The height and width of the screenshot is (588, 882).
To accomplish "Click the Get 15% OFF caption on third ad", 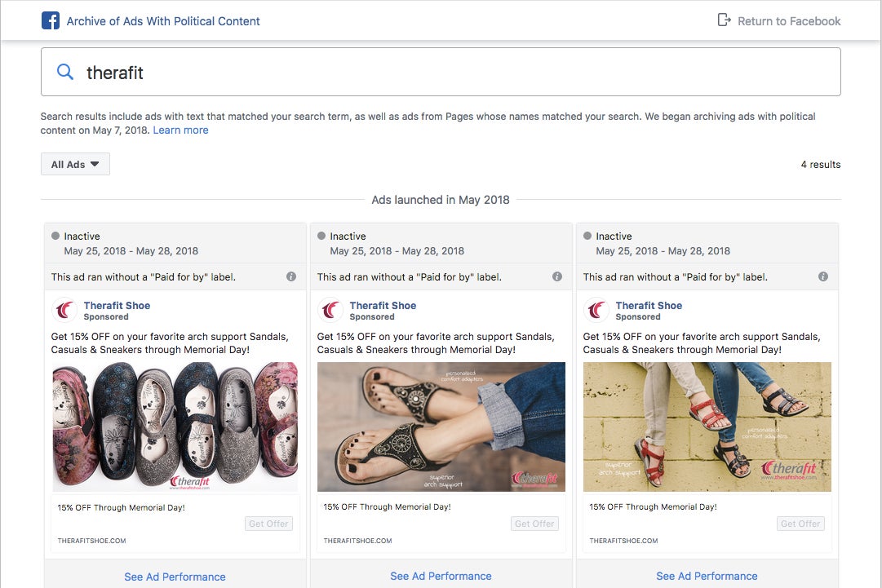I will [x=702, y=343].
